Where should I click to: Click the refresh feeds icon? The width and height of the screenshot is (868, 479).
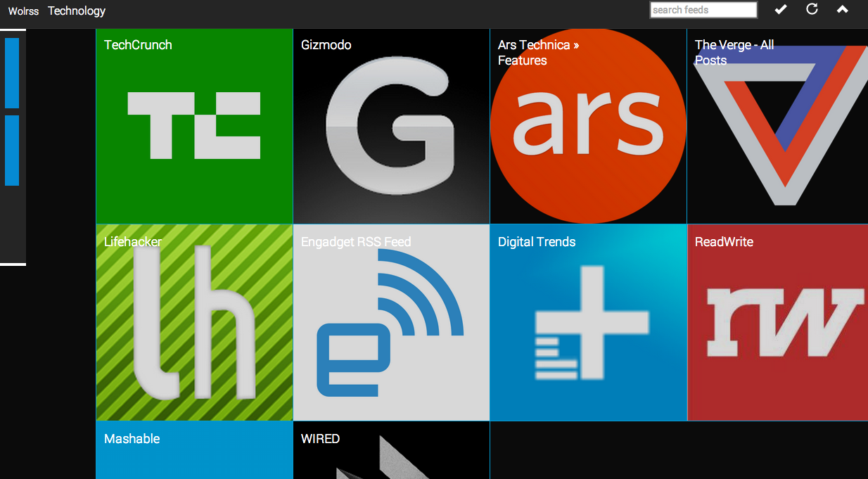click(812, 10)
